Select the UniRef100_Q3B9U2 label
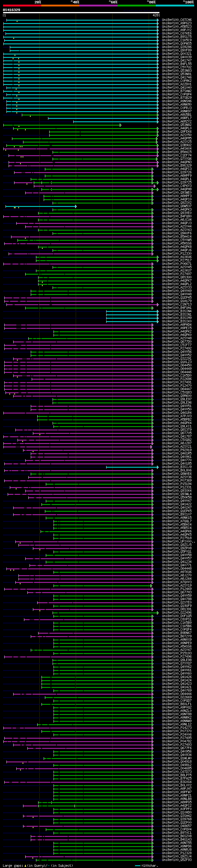 coord(177,145)
